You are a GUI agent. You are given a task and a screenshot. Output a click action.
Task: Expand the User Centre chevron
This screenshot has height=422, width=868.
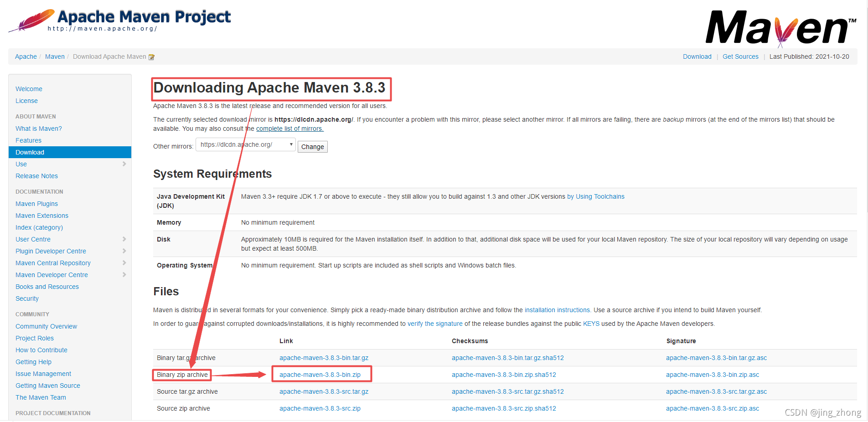point(124,239)
